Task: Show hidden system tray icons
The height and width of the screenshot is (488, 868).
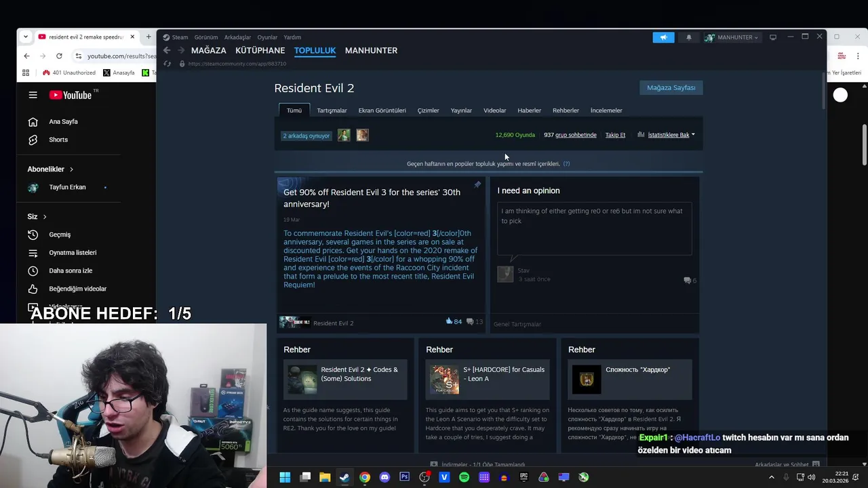Action: coord(771,477)
